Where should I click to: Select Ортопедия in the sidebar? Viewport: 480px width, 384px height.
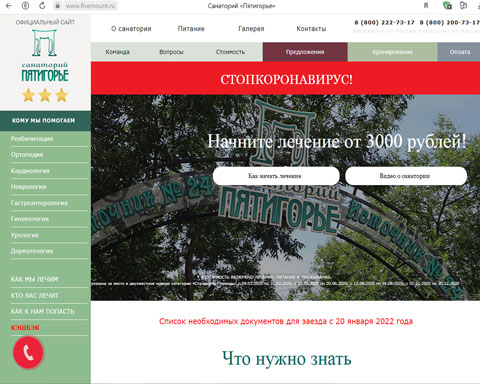point(27,155)
